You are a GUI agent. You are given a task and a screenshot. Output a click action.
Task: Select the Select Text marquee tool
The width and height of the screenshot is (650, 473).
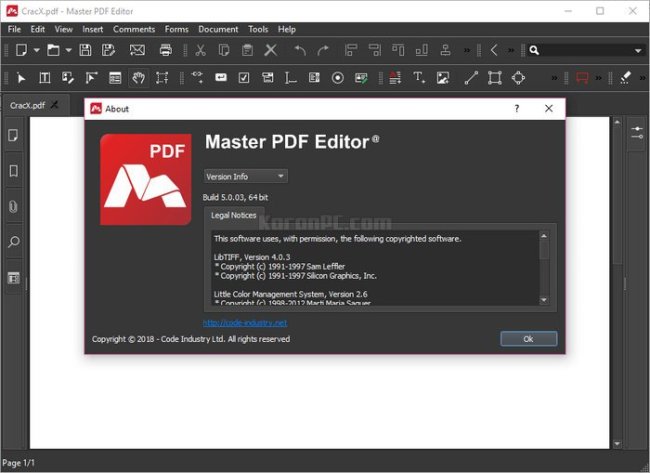(162, 78)
